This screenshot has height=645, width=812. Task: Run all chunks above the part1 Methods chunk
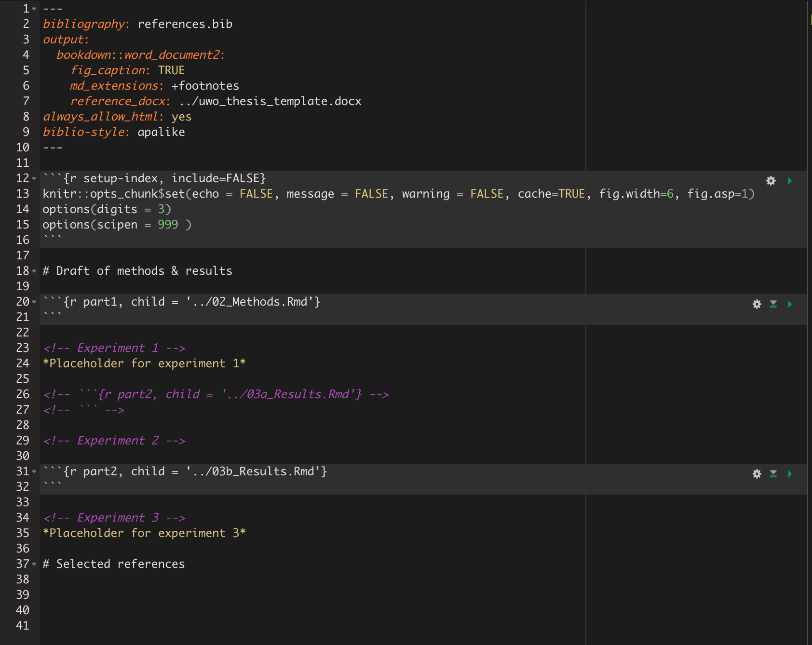[x=773, y=304]
